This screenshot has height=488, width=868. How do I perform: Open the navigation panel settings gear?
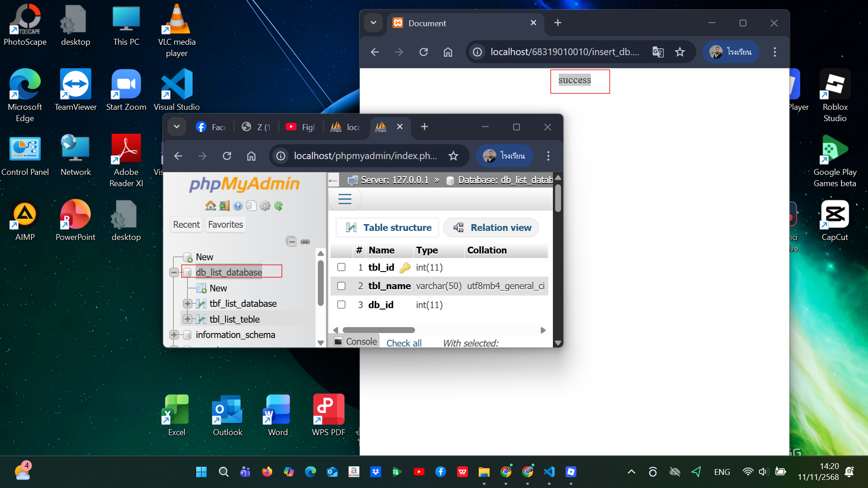click(265, 206)
